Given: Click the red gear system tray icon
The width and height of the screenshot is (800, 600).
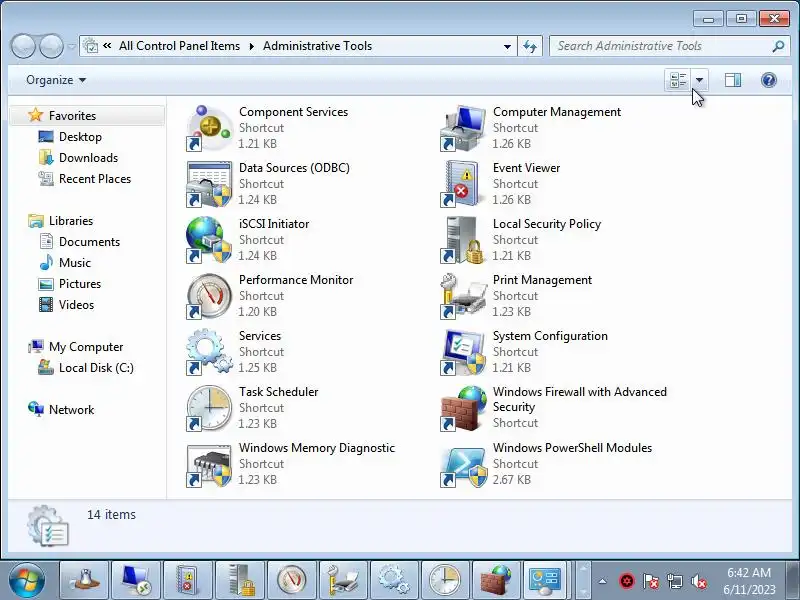Looking at the screenshot, I should point(627,581).
